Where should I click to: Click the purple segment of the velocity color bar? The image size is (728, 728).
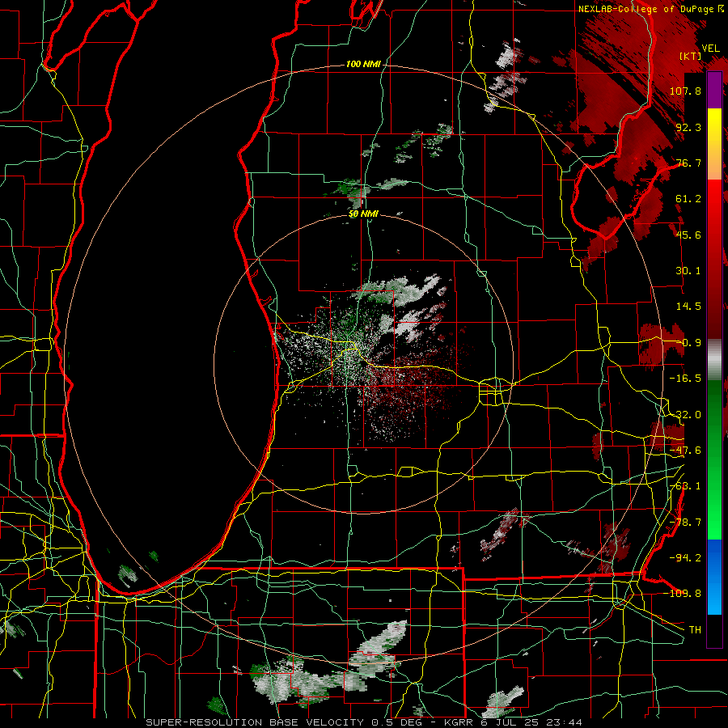tap(714, 90)
